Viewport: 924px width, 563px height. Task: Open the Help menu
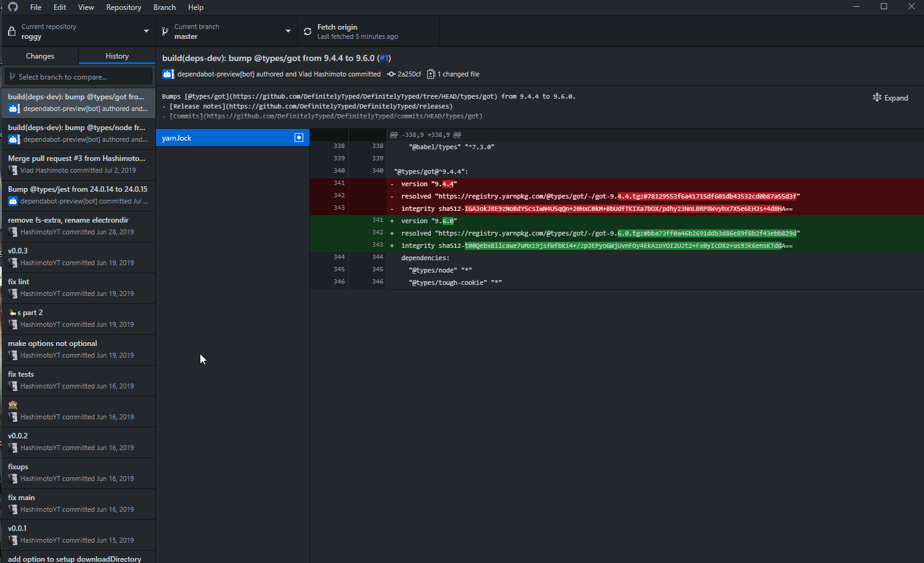click(x=195, y=7)
